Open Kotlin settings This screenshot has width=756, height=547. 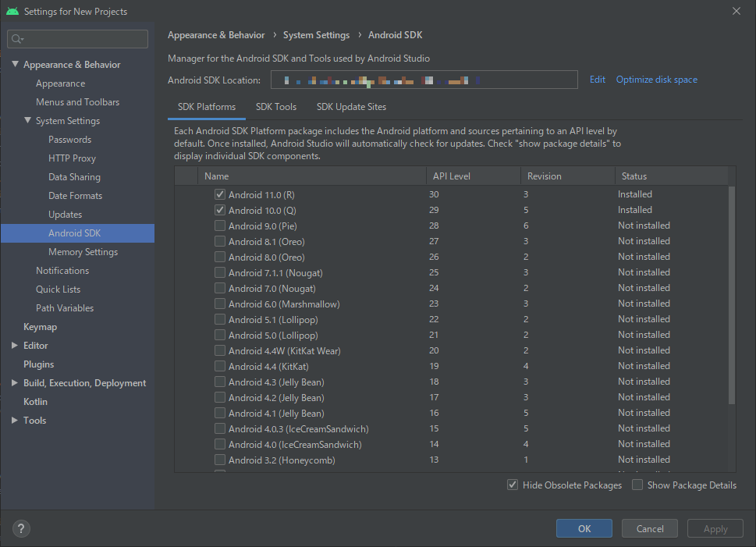35,402
